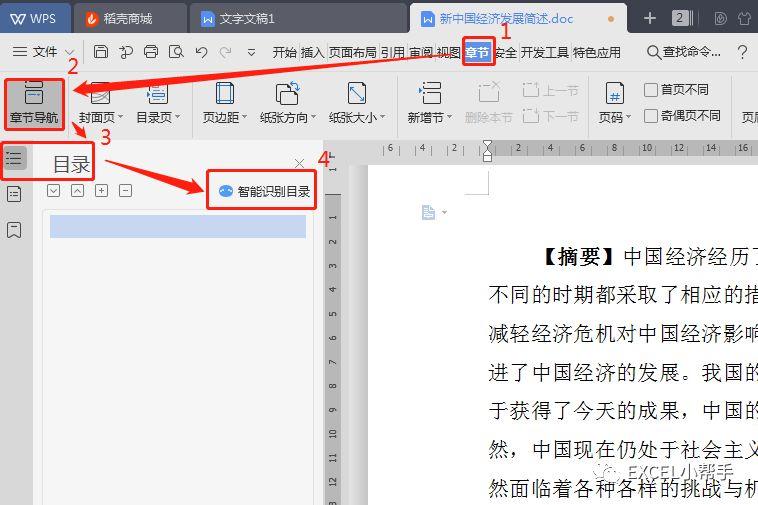Screen dimensions: 758x505
Task: Click the 删除本节 button
Action: [488, 103]
